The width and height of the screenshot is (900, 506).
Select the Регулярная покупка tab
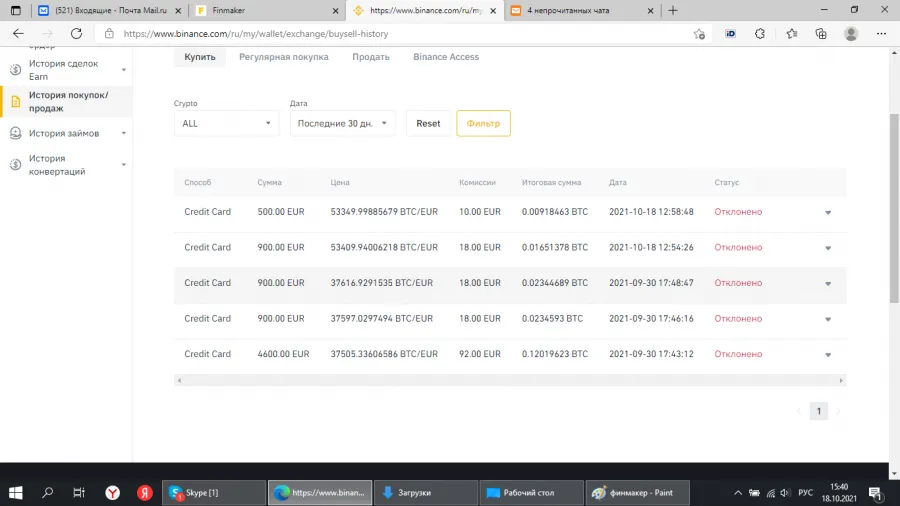pos(284,57)
